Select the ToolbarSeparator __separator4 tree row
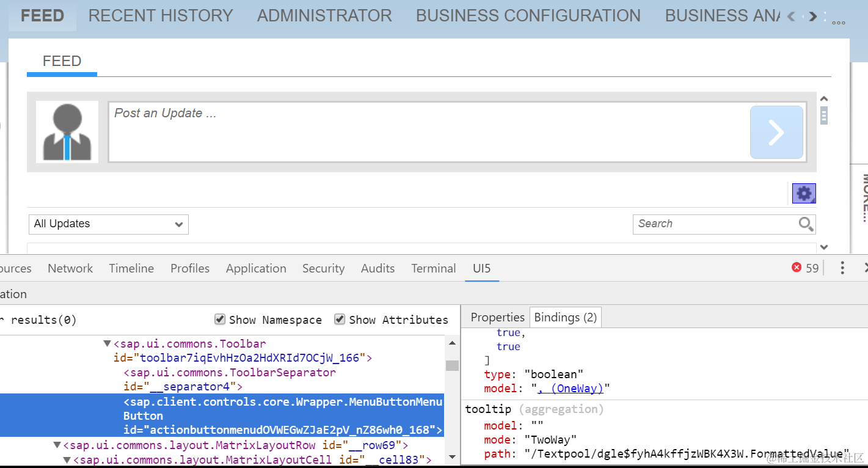Screen dimensions: 868x468 pyautogui.click(x=230, y=379)
